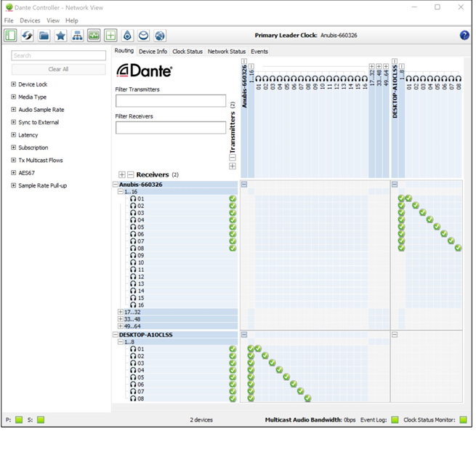Click the disc-shaped toolbar icon
This screenshot has height=455, width=476.
click(144, 36)
